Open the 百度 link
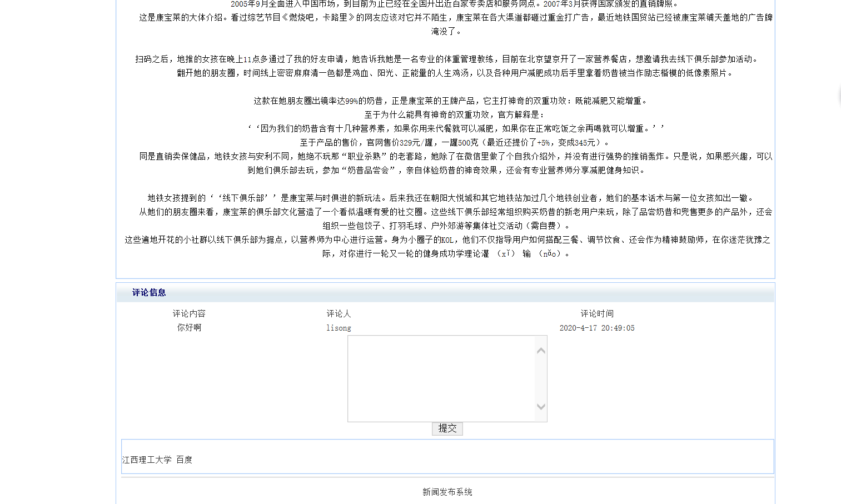 tap(184, 460)
